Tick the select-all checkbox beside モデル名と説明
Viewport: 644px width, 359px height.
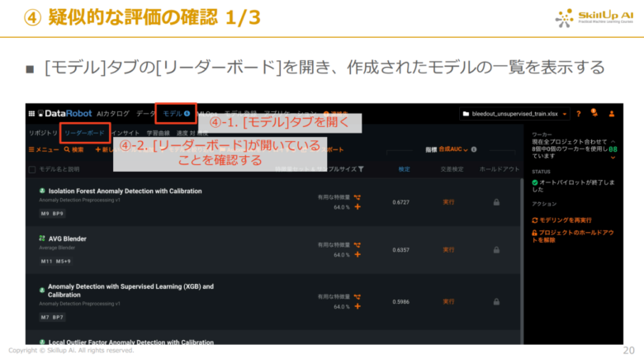32,169
